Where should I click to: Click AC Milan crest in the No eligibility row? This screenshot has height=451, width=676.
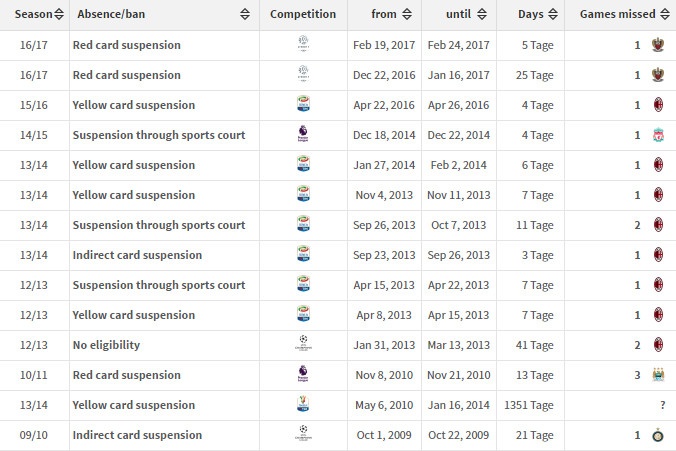657,345
